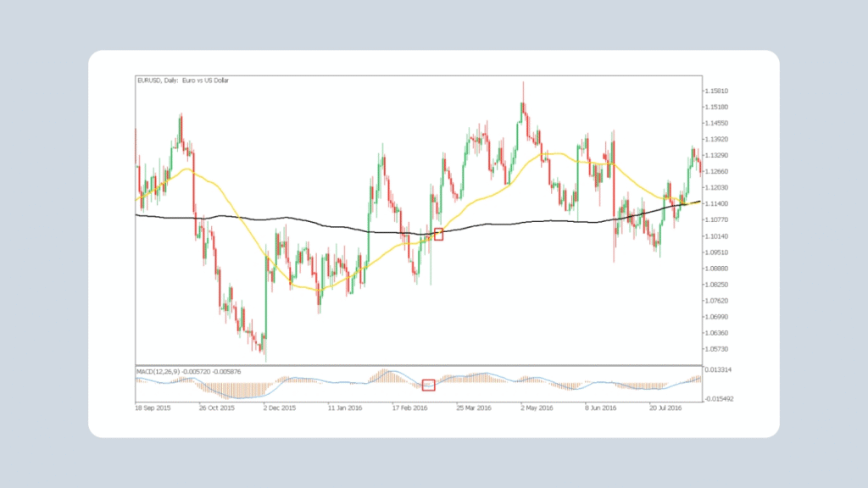
Task: Click the 1.11400 price axis label
Action: [x=718, y=204]
